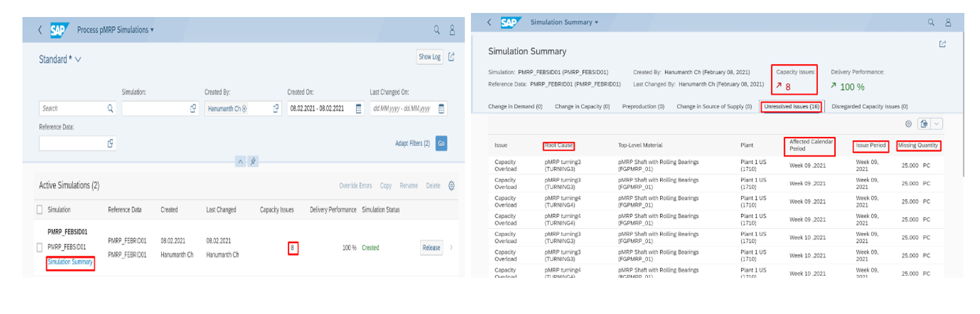Click 'Active Simulations (2)' table title
Screen dimensions: 980x314
pyautogui.click(x=69, y=186)
